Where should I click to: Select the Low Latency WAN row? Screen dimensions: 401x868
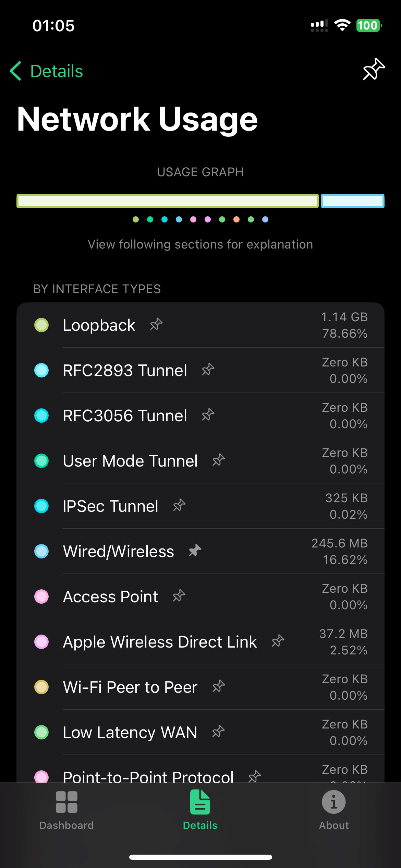(x=130, y=733)
